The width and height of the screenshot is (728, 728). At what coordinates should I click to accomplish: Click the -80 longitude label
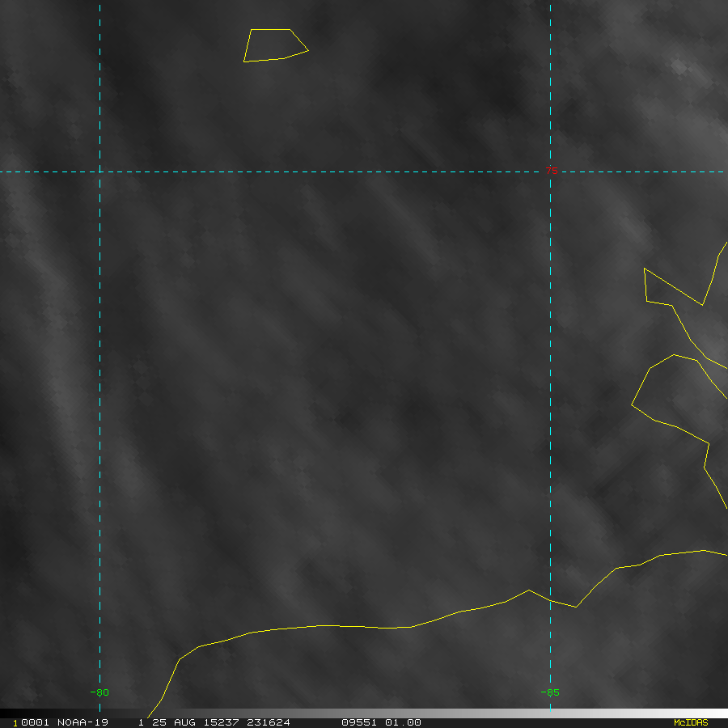[x=99, y=692]
